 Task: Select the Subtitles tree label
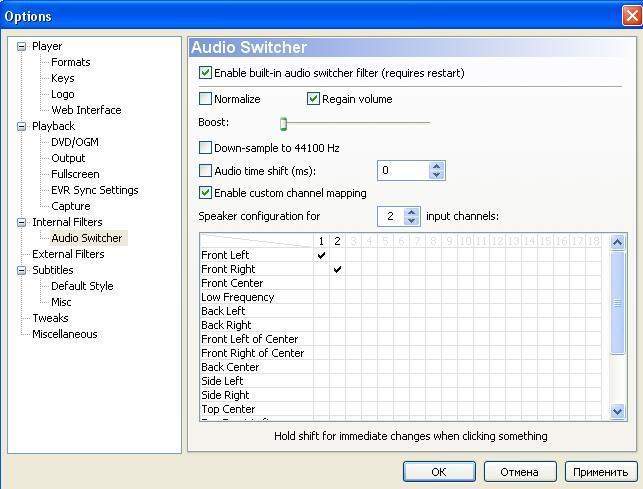(52, 270)
